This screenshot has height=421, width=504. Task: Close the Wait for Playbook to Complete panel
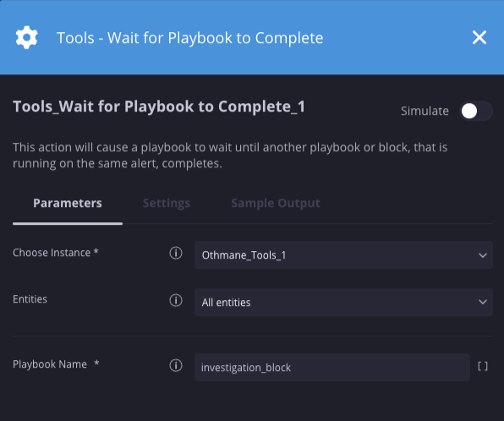(479, 37)
